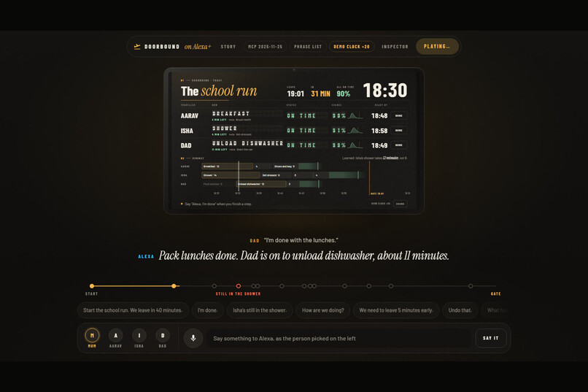Toggle the Demo Clock +20 pill
Image resolution: width=588 pixels, height=392 pixels.
tap(352, 47)
